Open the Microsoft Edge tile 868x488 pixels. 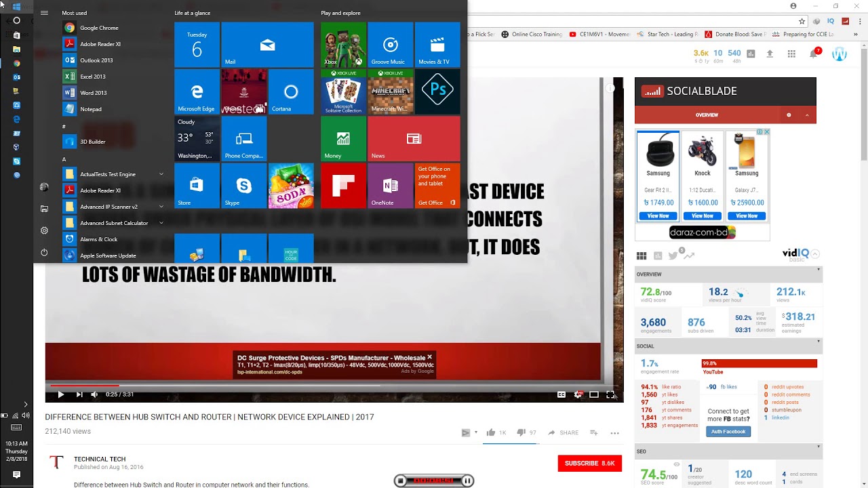(197, 91)
